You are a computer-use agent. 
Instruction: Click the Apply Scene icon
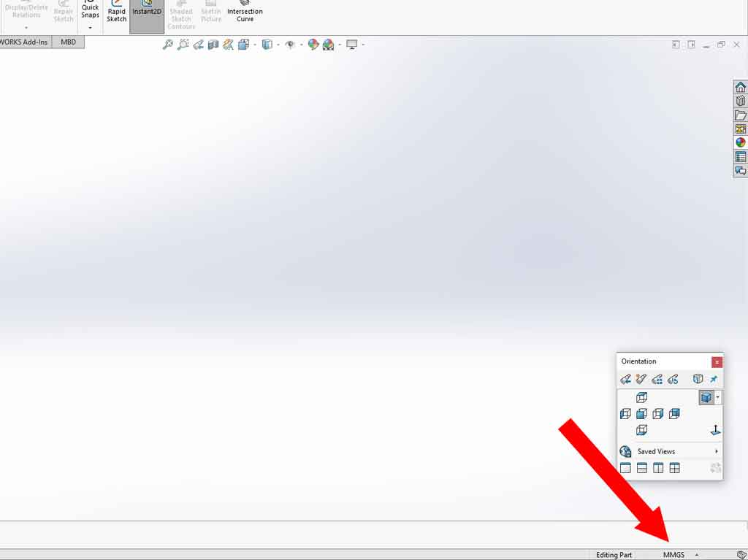point(328,45)
